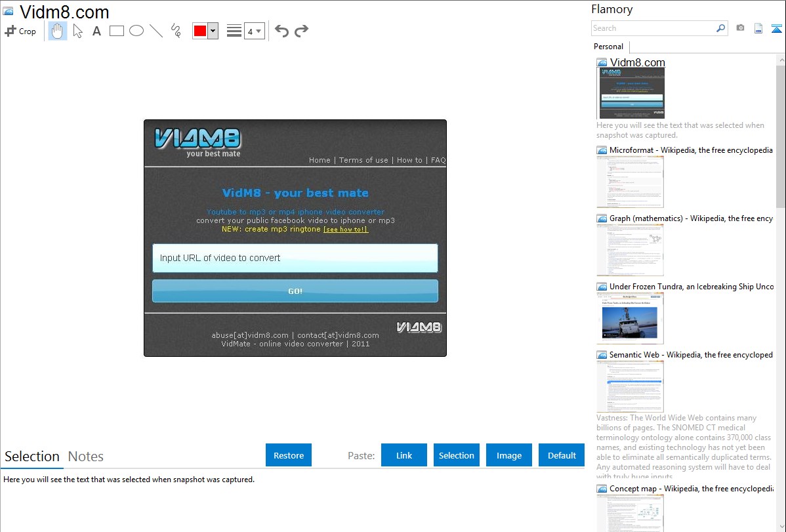Click the Concept map - Wikipedia title text

pos(692,488)
